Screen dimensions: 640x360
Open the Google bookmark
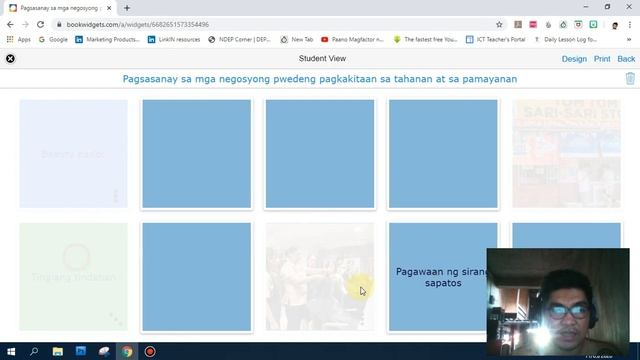coord(53,40)
